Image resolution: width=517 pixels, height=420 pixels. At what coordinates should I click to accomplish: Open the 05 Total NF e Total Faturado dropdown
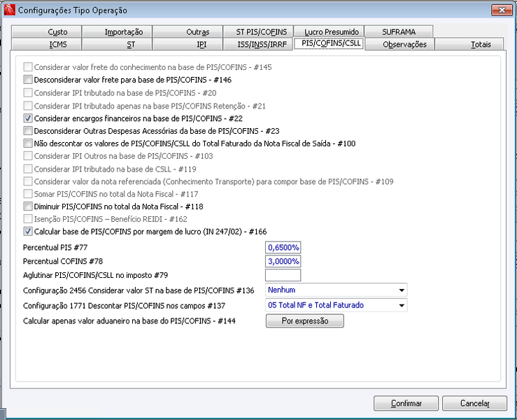click(337, 305)
